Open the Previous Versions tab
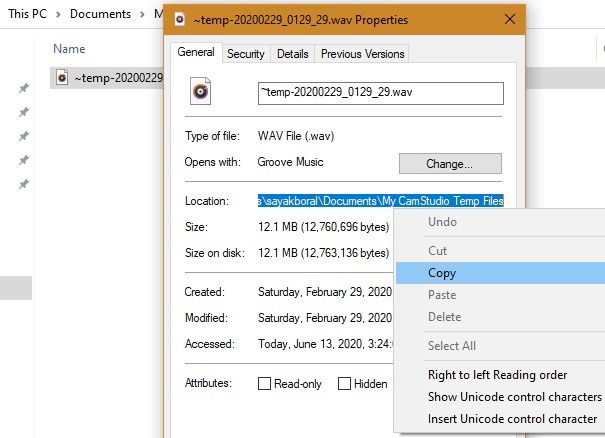Screen dimensions: 605x438 pos(363,54)
